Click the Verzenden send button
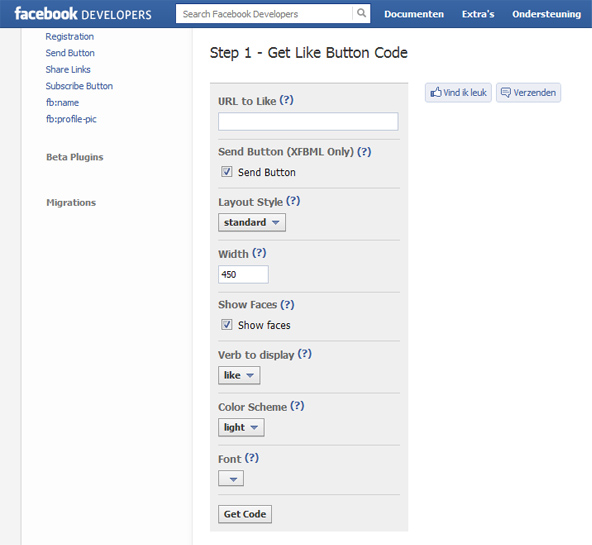The image size is (592, 545). tap(528, 92)
